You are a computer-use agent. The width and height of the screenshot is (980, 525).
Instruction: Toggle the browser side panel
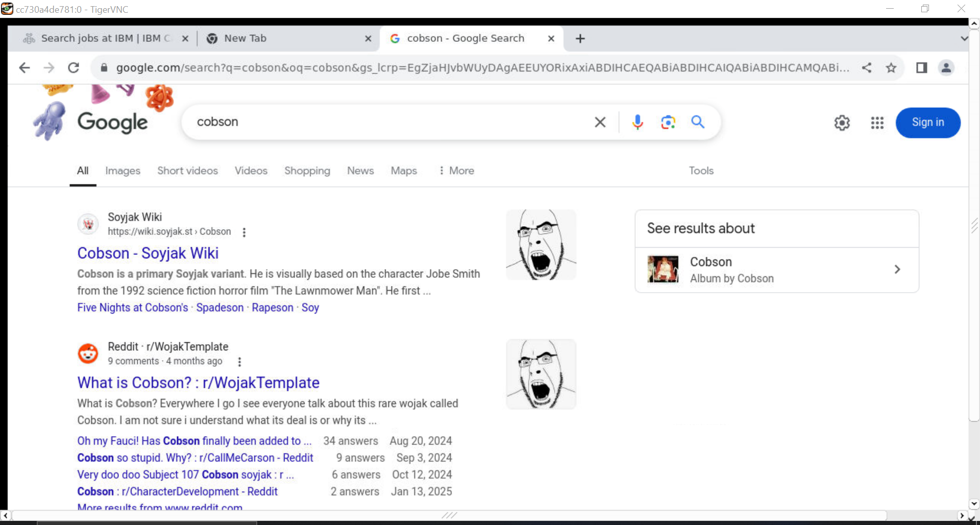(921, 68)
